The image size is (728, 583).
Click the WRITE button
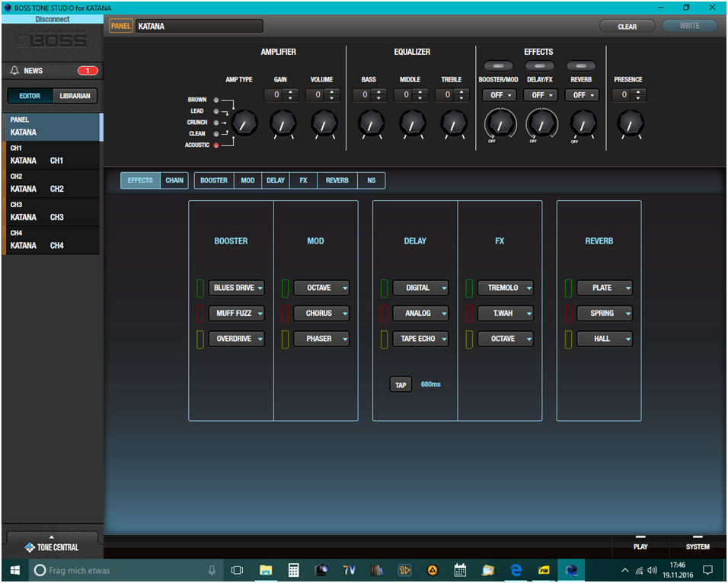coord(689,26)
